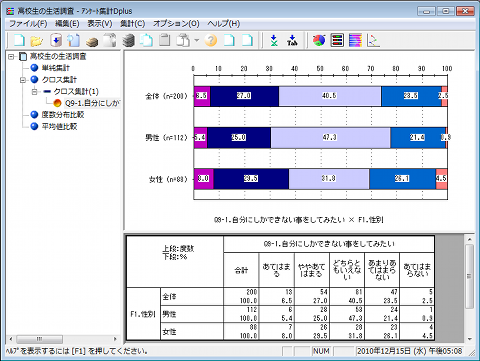
Task: Click the 全体 (n=200) chart label
Action: coord(166,96)
